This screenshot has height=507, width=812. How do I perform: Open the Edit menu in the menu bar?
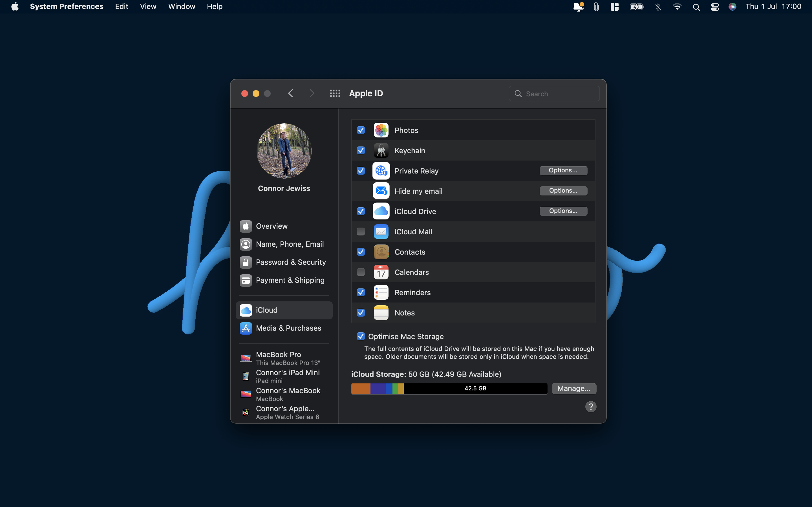click(122, 6)
